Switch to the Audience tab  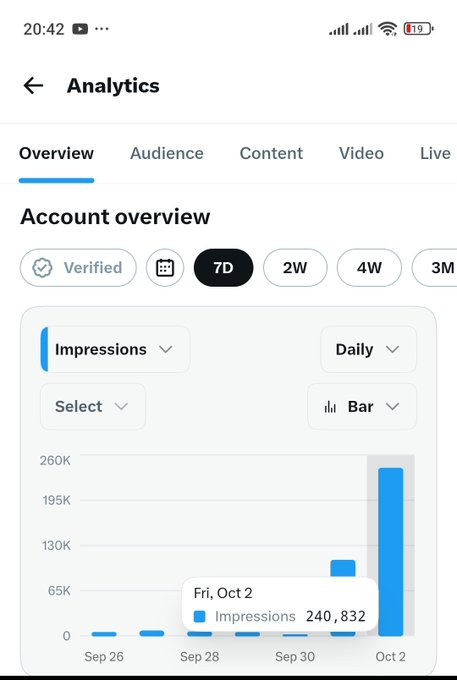tap(166, 153)
